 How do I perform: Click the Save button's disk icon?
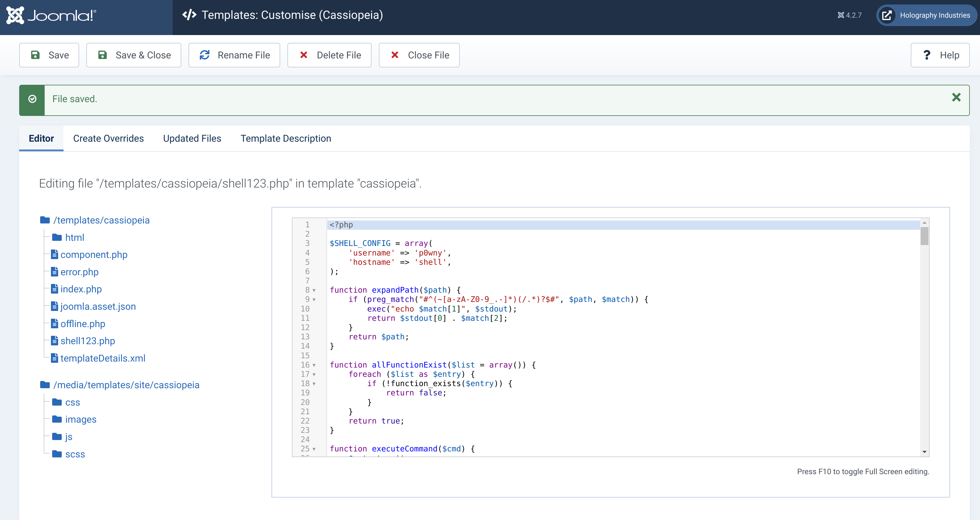pos(35,55)
